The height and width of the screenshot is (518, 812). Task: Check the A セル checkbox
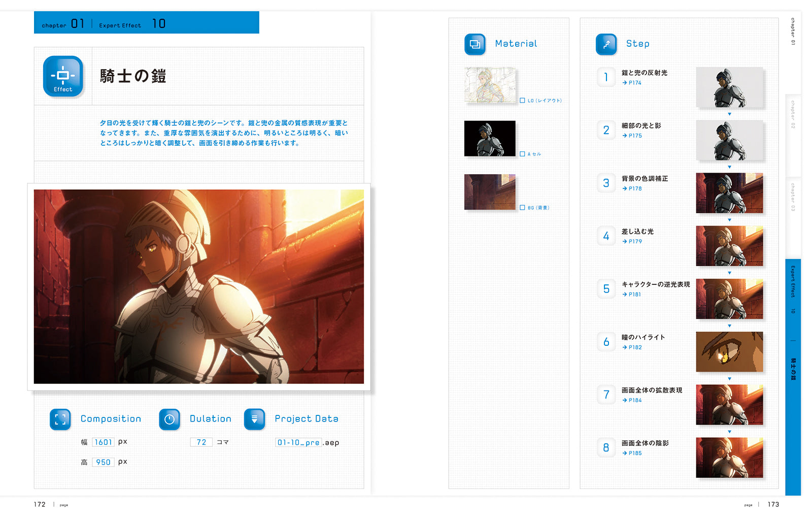click(522, 154)
